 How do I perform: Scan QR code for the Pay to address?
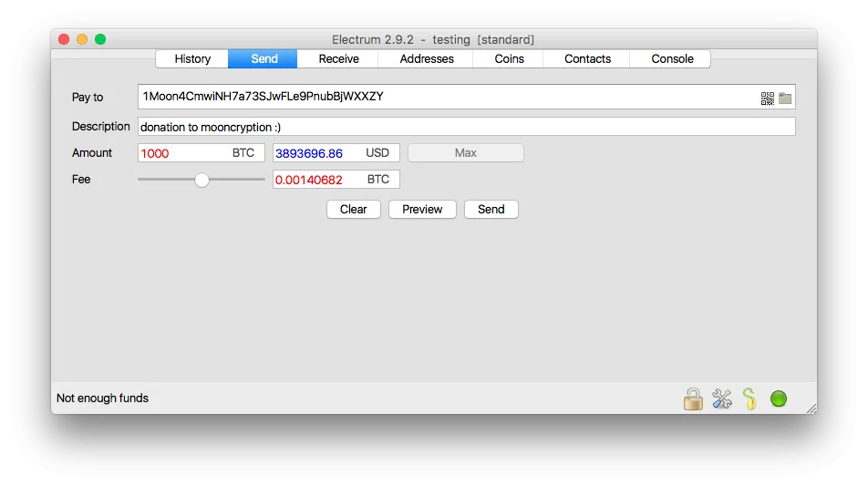coord(768,98)
